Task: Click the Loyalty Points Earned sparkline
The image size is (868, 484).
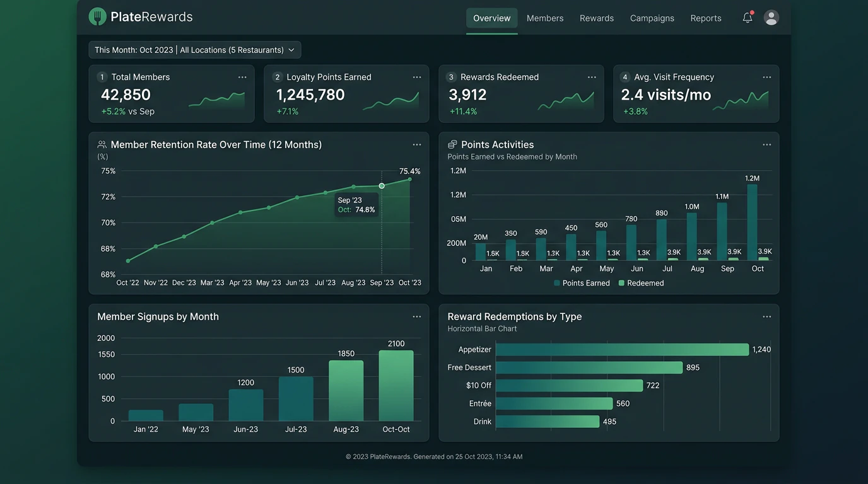Action: 391,101
